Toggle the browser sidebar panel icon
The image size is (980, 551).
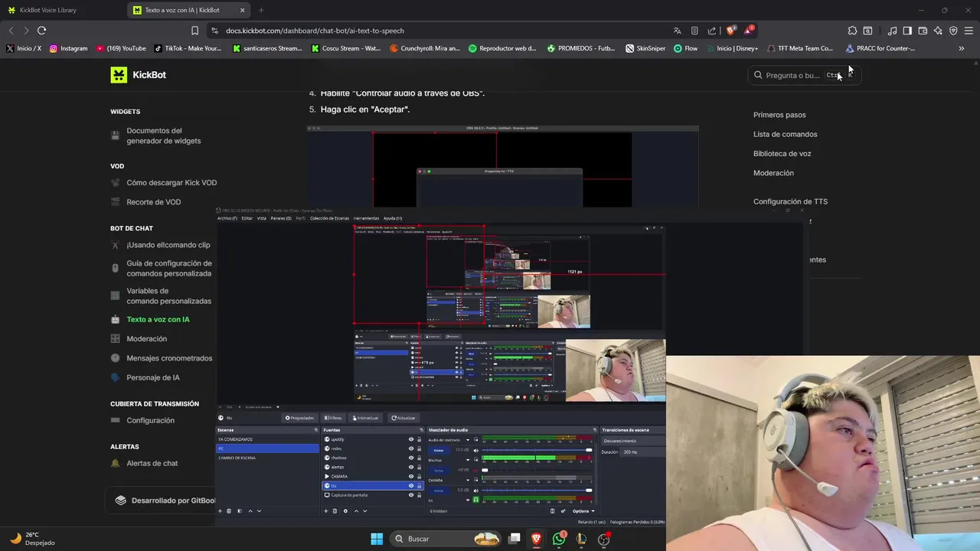point(907,31)
